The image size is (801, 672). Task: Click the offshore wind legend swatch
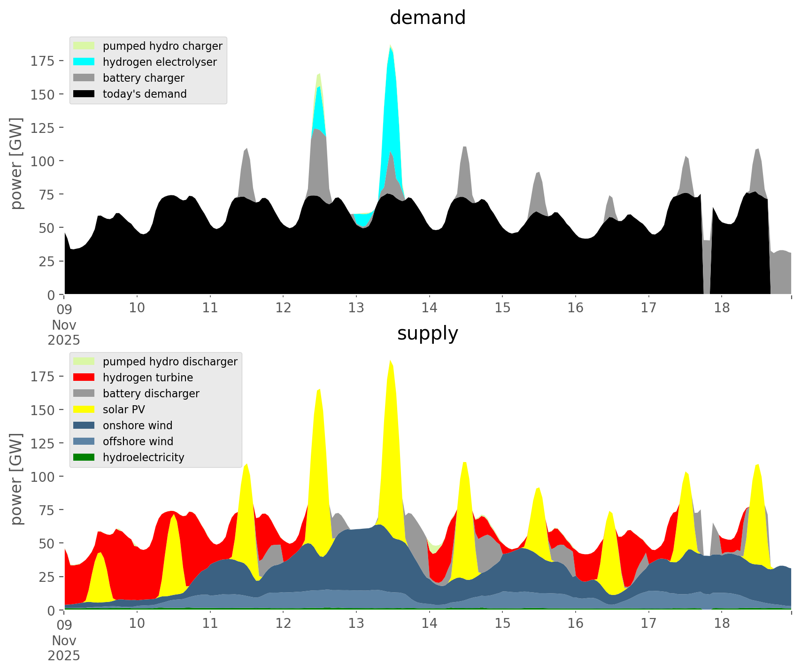(84, 441)
